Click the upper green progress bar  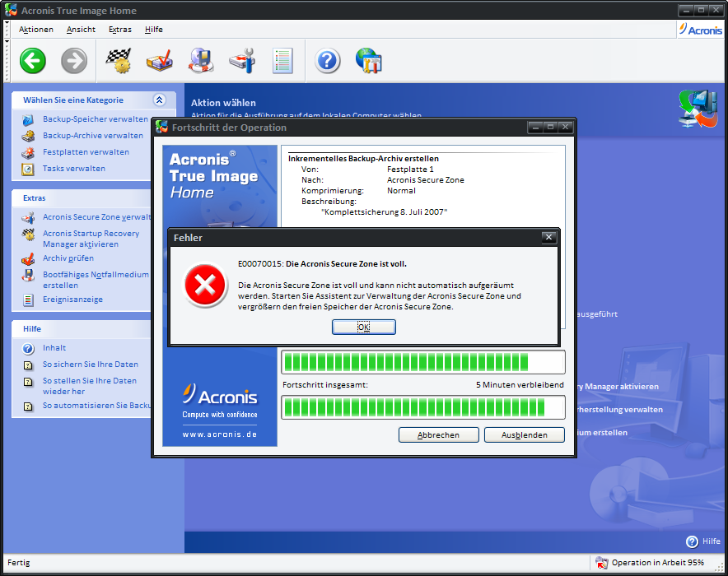click(x=423, y=362)
